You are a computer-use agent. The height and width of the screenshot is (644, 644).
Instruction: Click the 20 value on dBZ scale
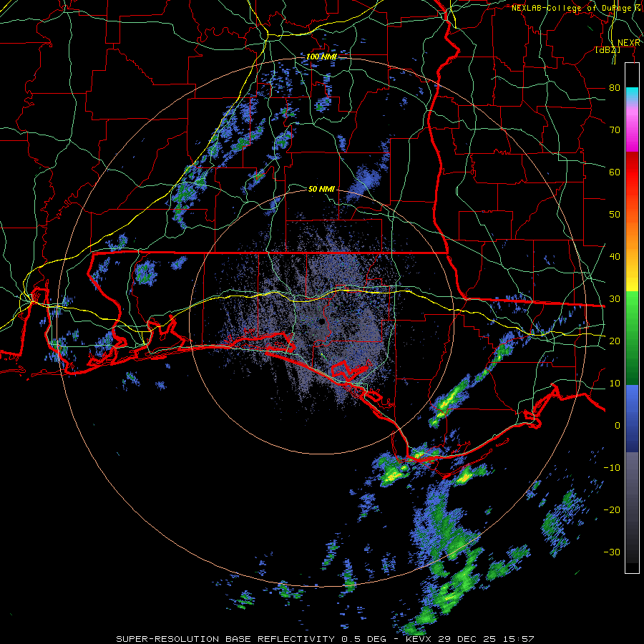pyautogui.click(x=615, y=341)
